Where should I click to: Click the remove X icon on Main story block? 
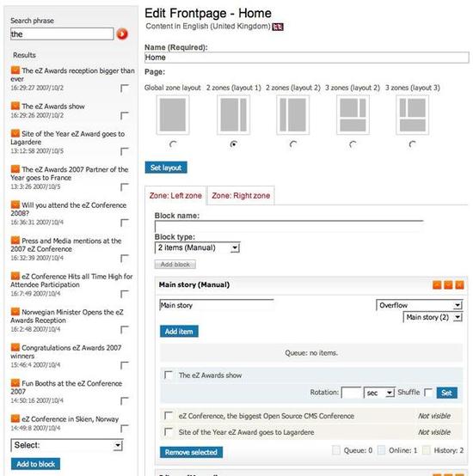click(x=459, y=284)
